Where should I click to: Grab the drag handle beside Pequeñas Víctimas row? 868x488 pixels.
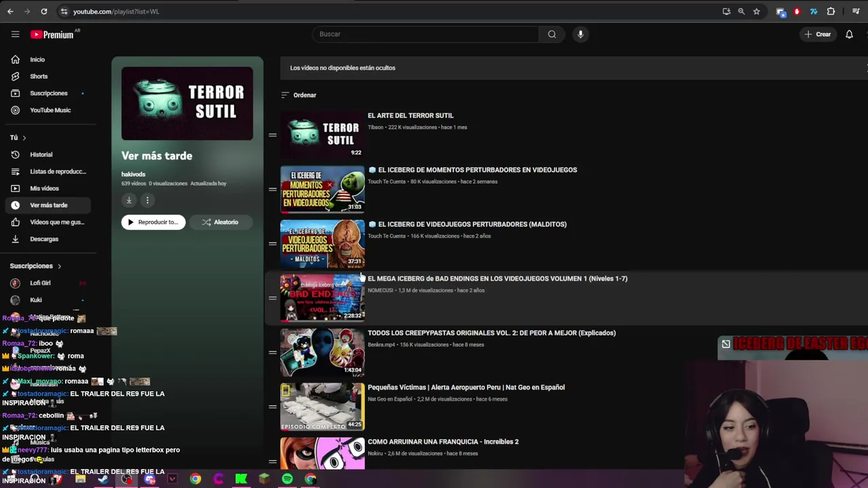[272, 407]
